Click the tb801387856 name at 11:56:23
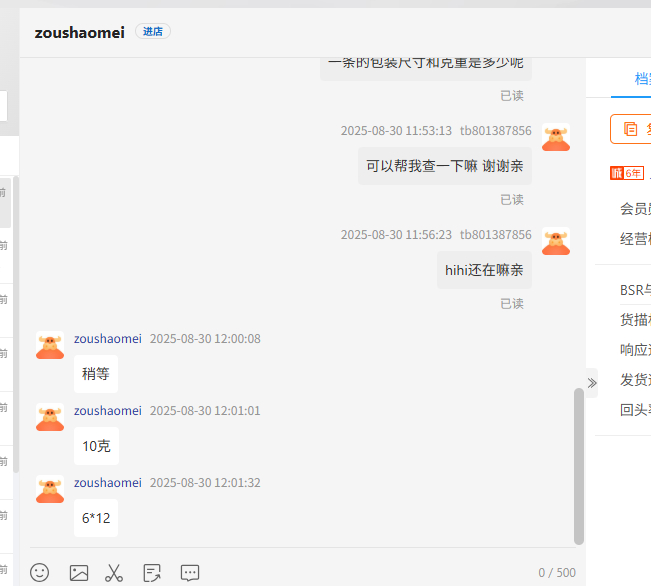Viewport: 651px width, 586px height. [x=495, y=235]
